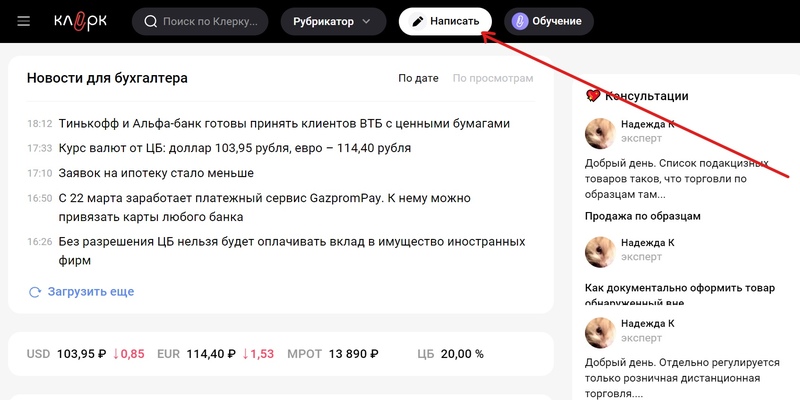Click the purple Обучение icon
800x400 pixels.
click(520, 21)
